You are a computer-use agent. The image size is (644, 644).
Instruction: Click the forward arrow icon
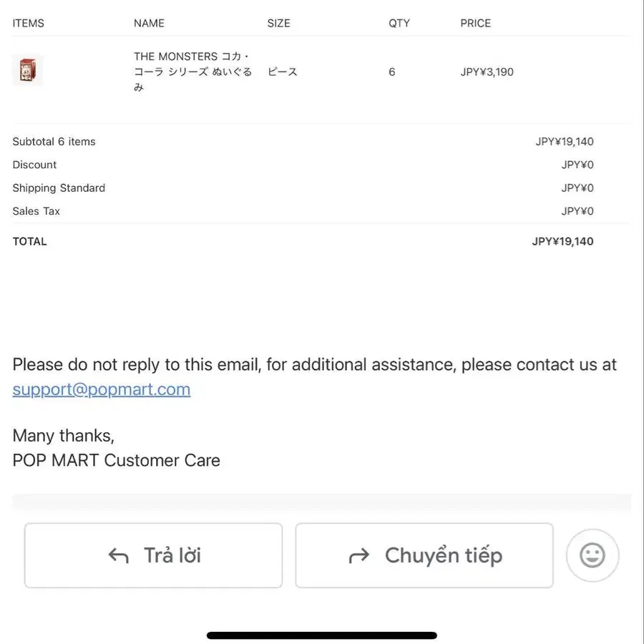[x=359, y=556]
